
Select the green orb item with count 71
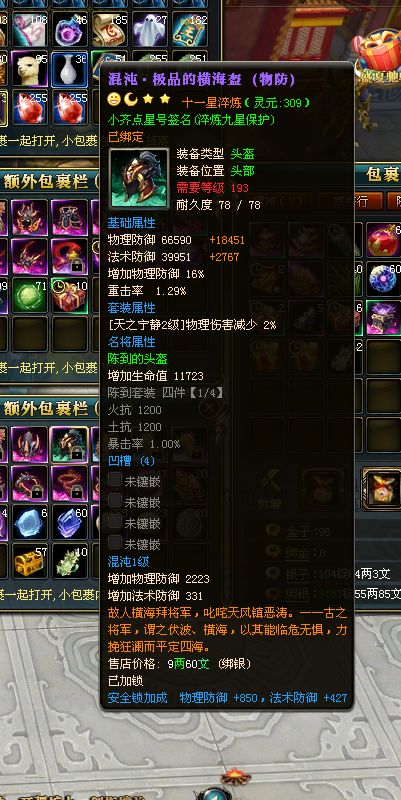coord(29,294)
